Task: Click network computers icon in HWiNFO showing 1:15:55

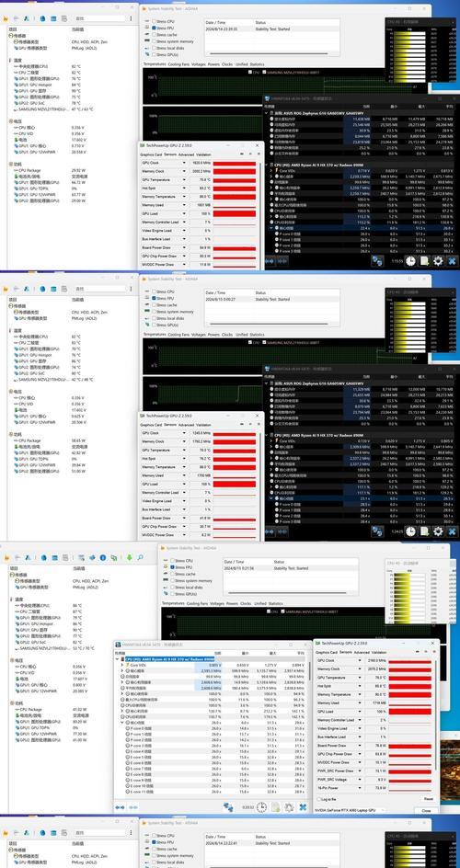Action: coord(377,261)
